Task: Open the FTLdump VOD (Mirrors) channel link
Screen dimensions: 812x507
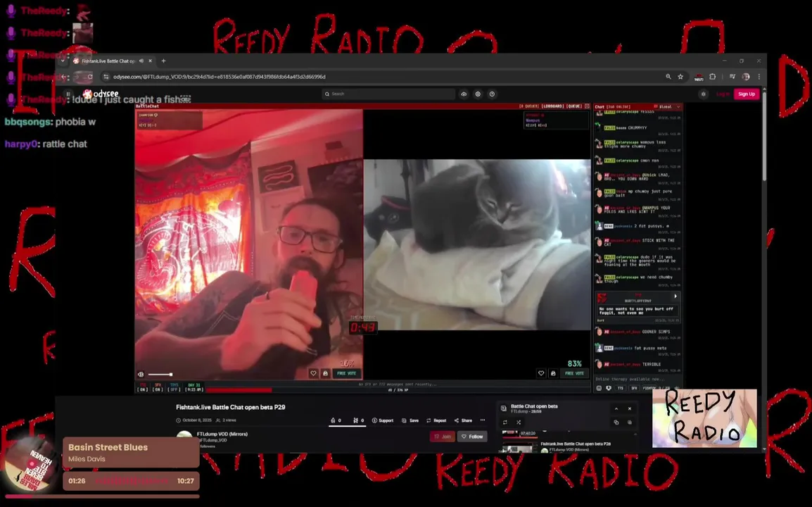Action: click(x=222, y=434)
